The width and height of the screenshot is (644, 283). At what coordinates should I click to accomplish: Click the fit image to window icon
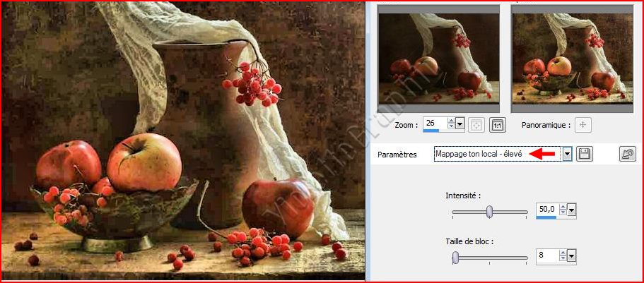(477, 125)
